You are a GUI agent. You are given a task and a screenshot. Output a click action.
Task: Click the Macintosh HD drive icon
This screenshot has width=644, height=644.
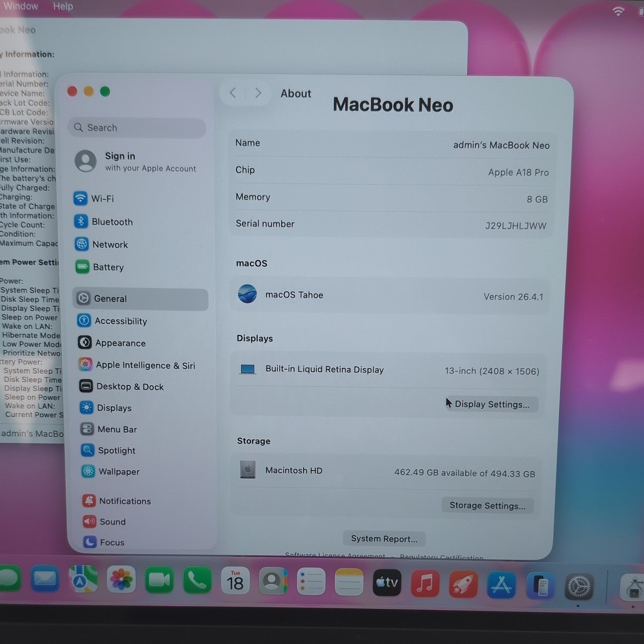click(248, 470)
